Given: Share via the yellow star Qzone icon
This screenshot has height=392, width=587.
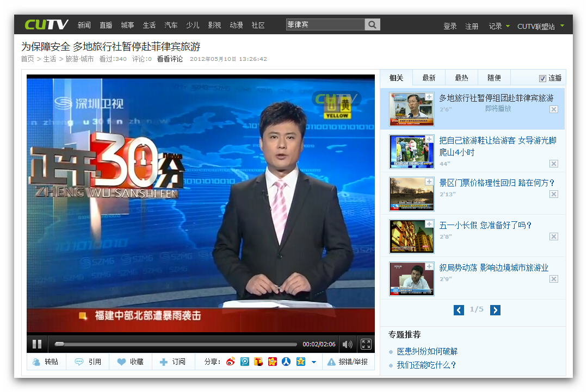Looking at the screenshot, I should click(300, 362).
